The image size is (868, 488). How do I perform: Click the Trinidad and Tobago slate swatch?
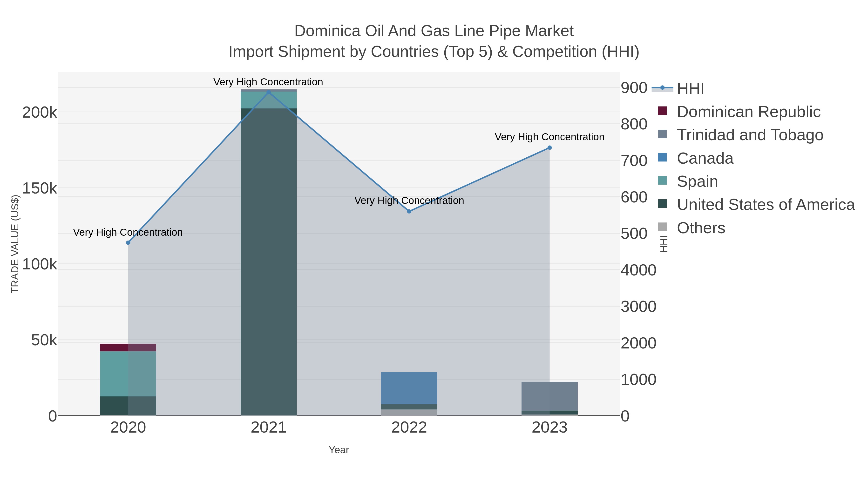click(x=663, y=134)
